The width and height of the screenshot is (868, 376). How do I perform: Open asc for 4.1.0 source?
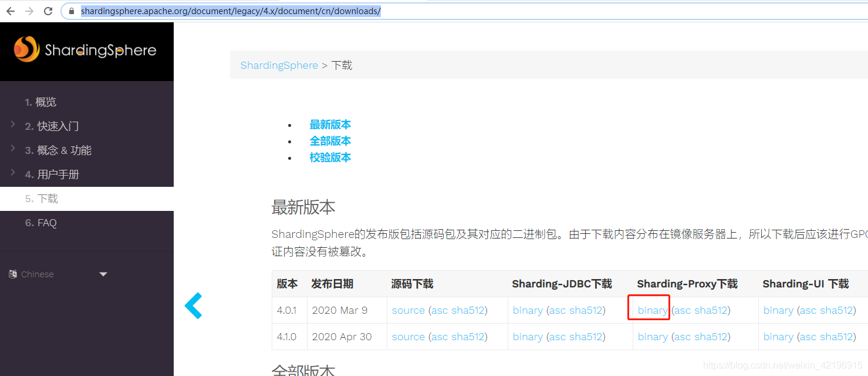pyautogui.click(x=440, y=337)
